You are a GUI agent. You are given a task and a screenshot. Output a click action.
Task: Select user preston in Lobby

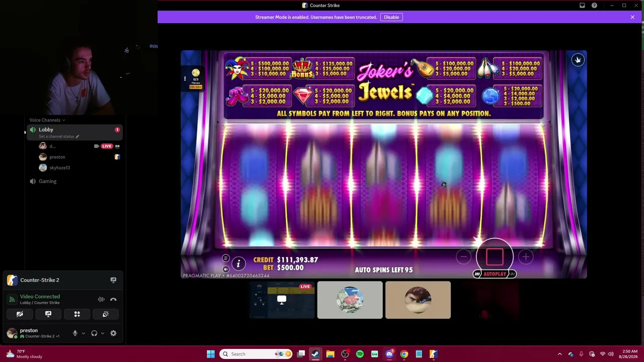click(57, 157)
